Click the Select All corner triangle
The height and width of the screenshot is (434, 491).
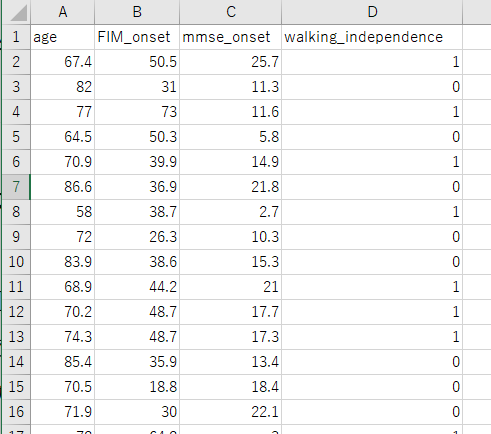17,12
